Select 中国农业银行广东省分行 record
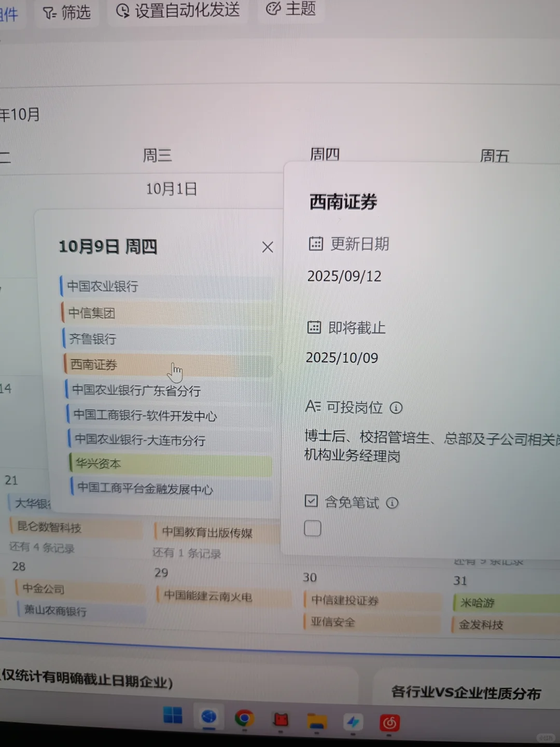This screenshot has width=560, height=747. 169,390
